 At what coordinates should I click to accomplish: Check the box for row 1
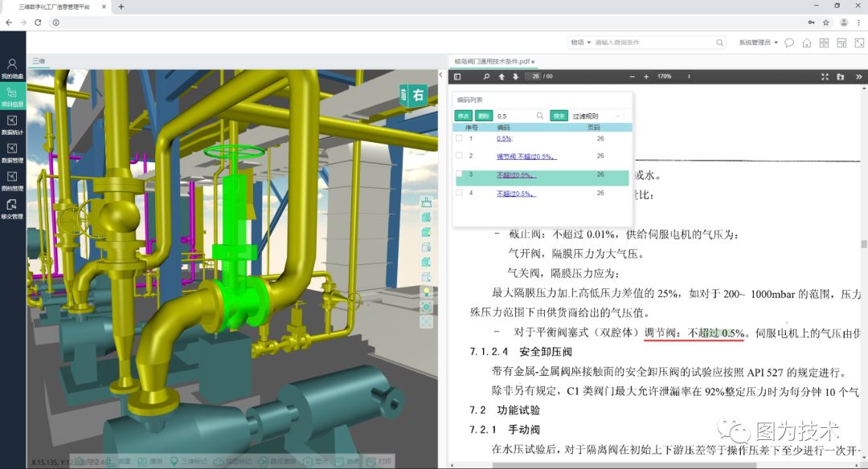click(x=459, y=138)
